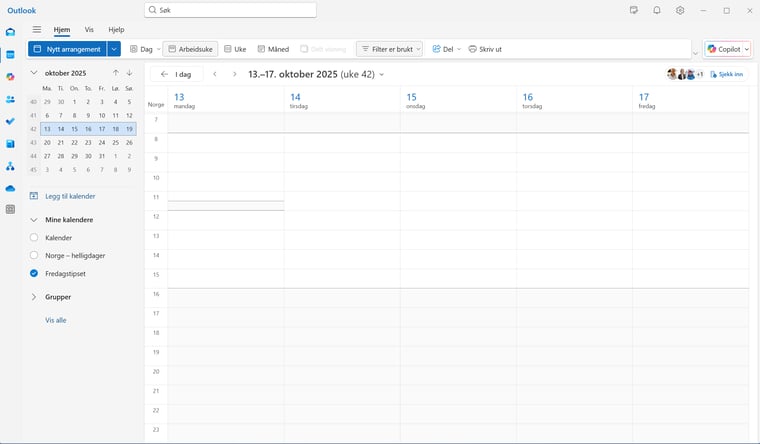Click the Vis alle link
The image size is (760, 444).
click(56, 320)
